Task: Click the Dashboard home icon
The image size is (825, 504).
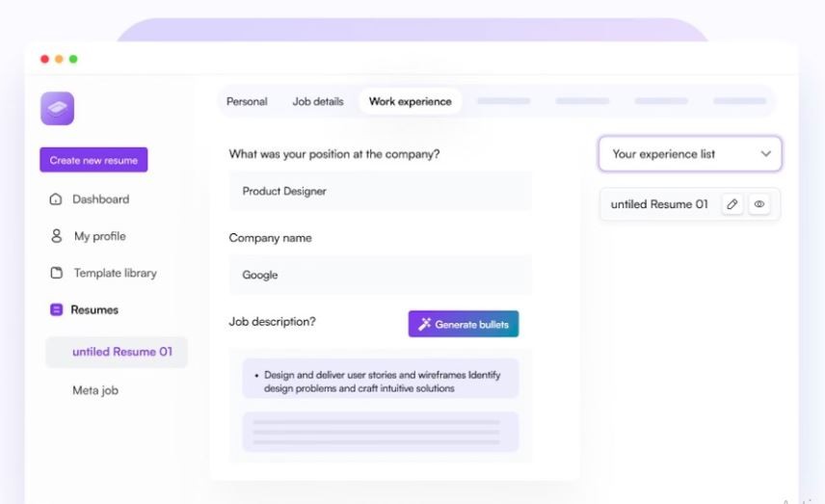Action: coord(56,199)
